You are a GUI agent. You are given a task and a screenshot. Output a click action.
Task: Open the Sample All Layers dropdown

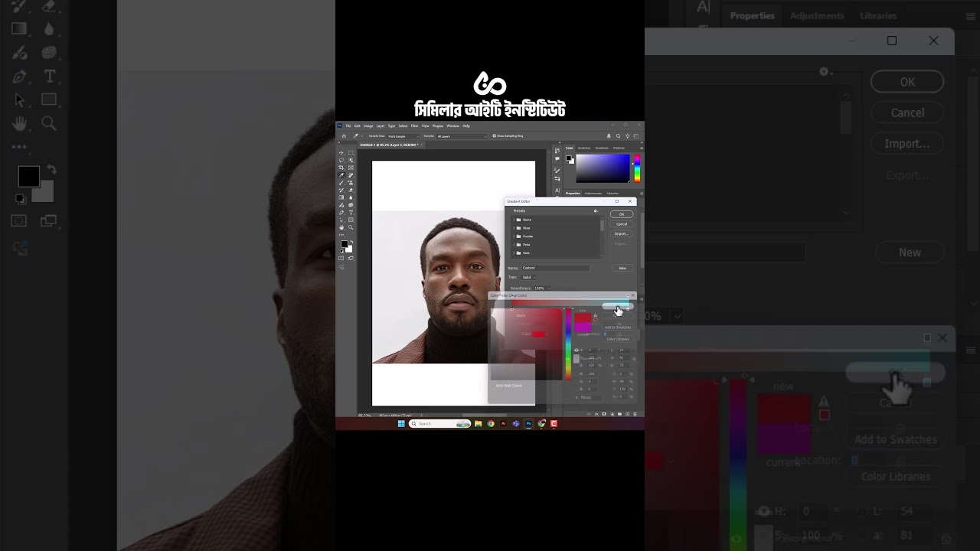click(462, 136)
